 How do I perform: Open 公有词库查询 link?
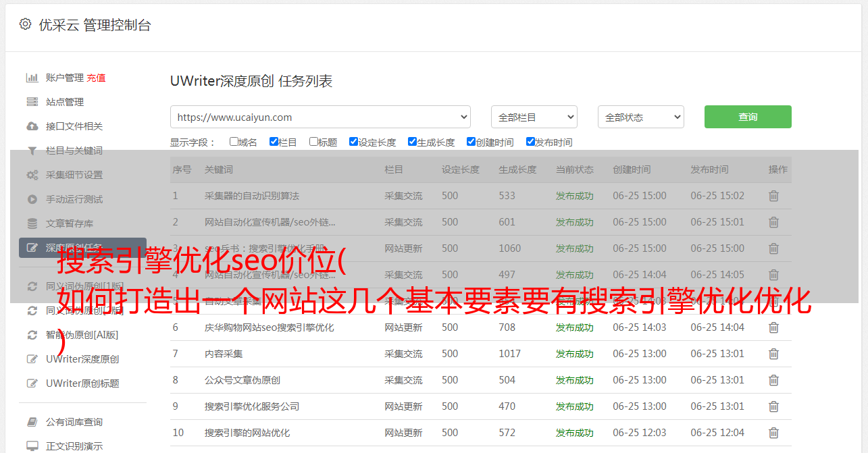coord(74,422)
